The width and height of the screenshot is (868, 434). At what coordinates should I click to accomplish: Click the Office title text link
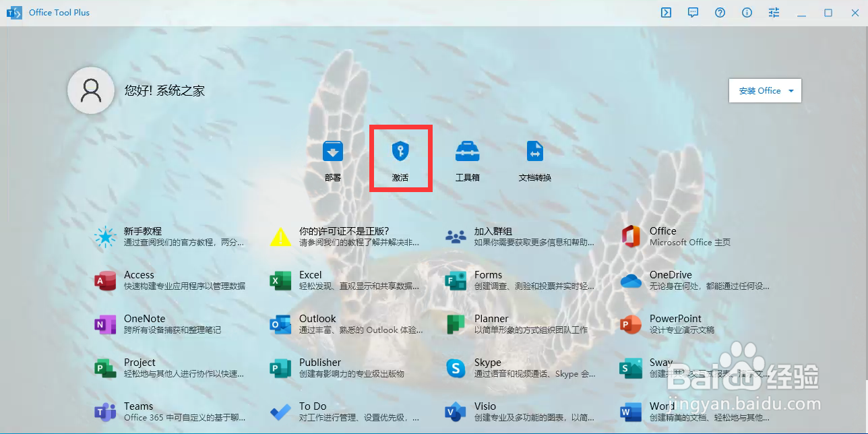[x=663, y=231]
